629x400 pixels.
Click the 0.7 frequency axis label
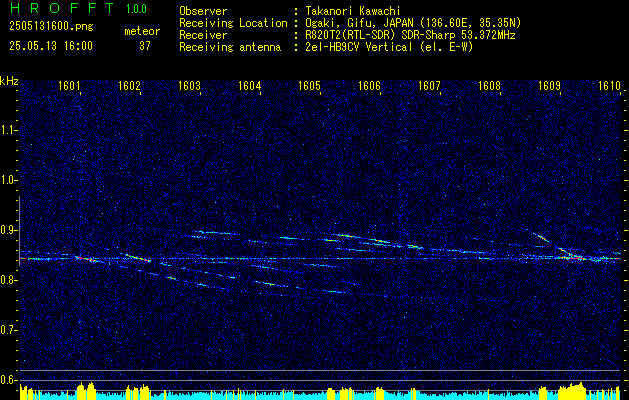8,330
